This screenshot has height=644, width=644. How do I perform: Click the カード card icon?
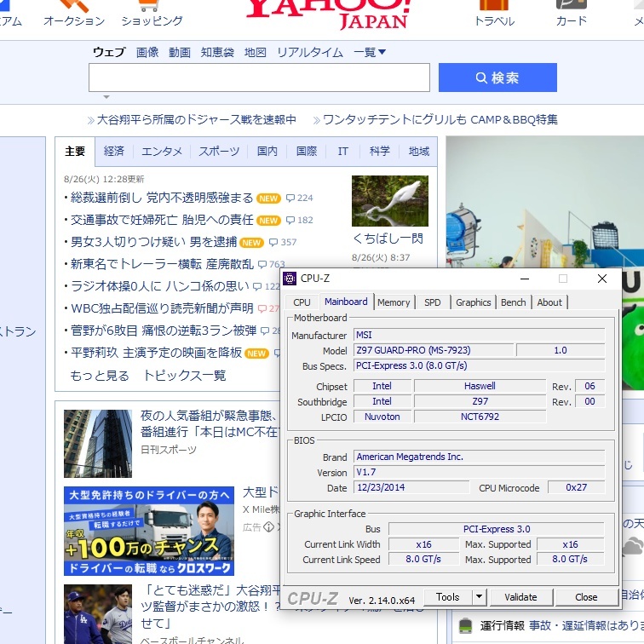coord(571,4)
